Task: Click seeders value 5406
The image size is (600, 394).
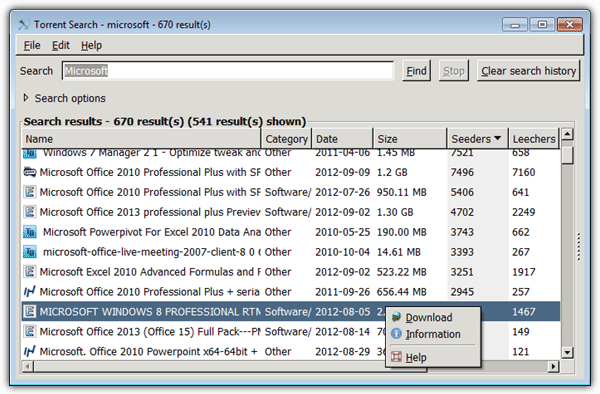Action: pos(462,192)
